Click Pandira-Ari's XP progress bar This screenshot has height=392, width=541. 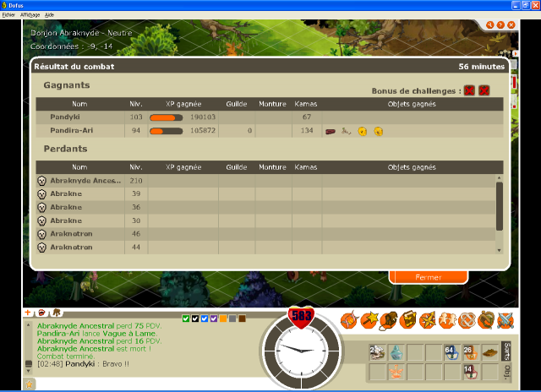[x=166, y=131]
